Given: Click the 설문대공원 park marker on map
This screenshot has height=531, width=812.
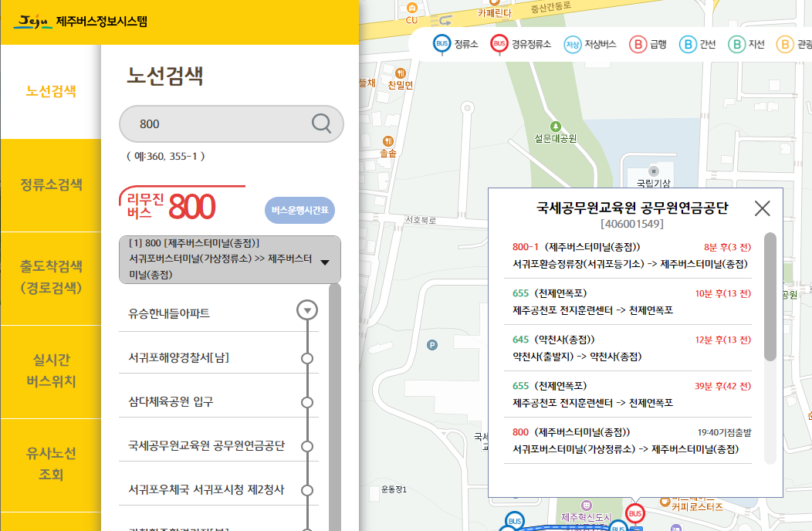Looking at the screenshot, I should [555, 127].
